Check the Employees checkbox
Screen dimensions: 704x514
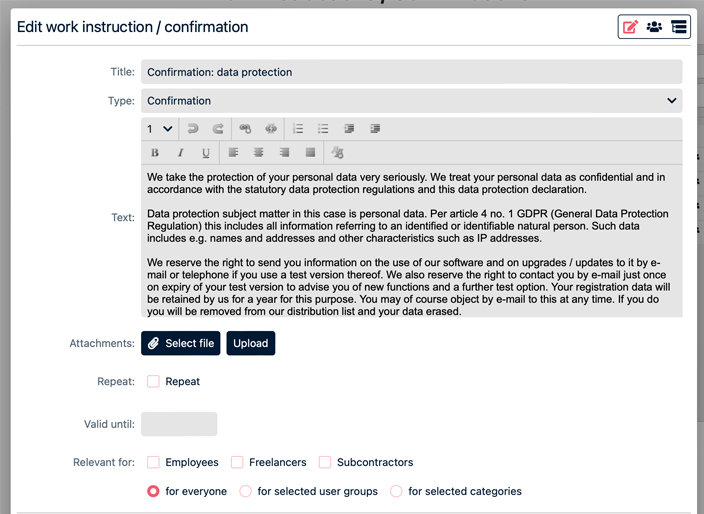(x=153, y=462)
